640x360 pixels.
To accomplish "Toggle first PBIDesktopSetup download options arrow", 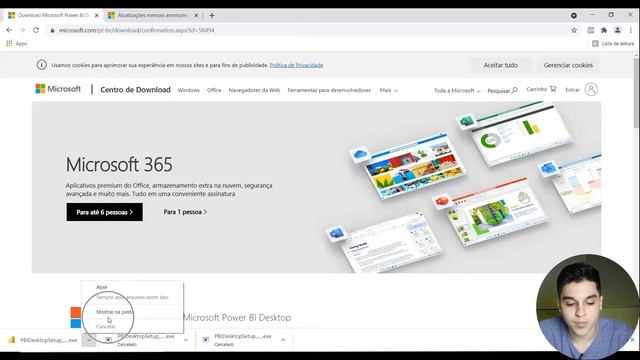I will [89, 340].
